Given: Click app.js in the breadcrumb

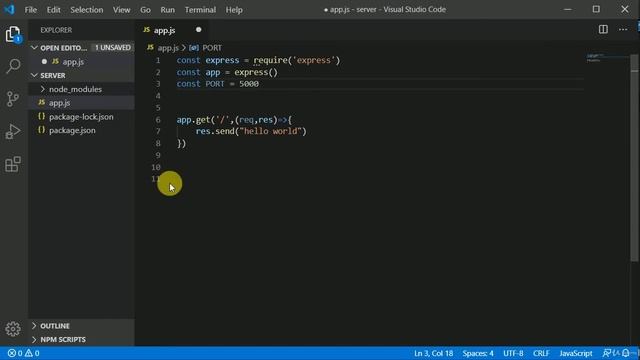Looking at the screenshot, I should pyautogui.click(x=168, y=48).
